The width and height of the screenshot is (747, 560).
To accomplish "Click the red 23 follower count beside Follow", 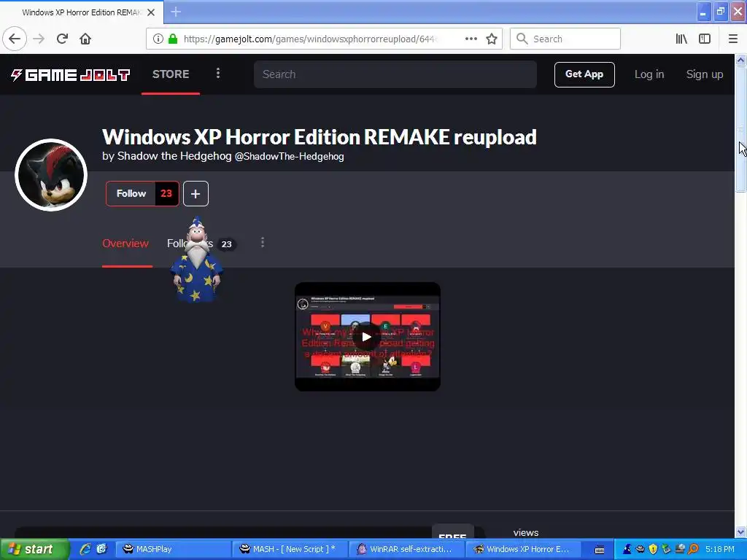I will click(166, 193).
